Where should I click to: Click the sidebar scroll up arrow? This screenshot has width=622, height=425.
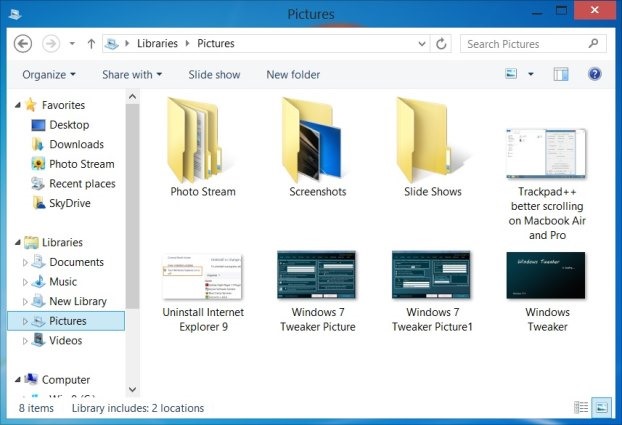tap(132, 96)
